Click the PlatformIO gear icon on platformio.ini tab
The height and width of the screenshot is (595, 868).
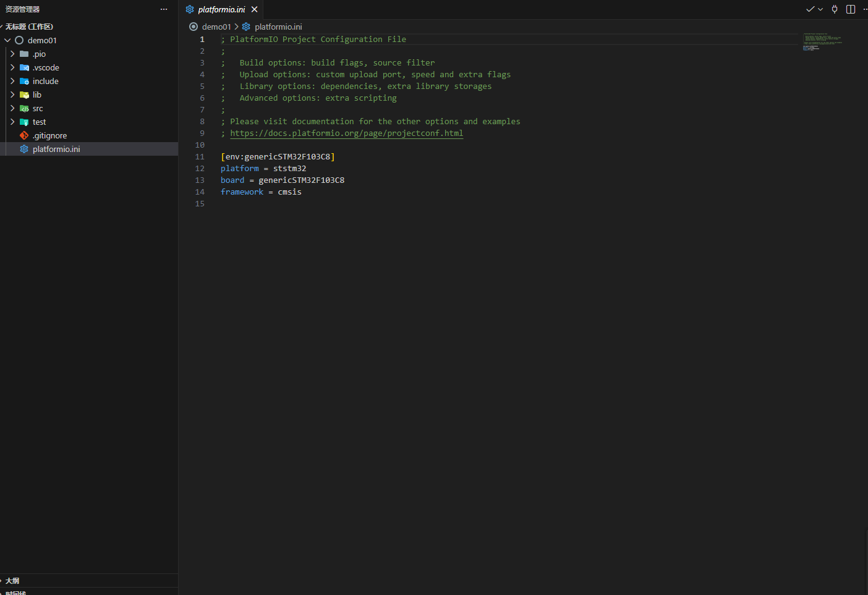point(189,9)
